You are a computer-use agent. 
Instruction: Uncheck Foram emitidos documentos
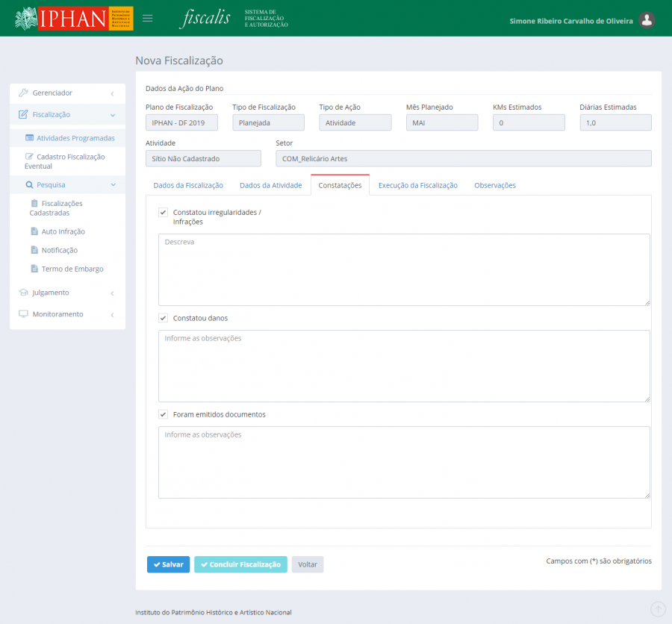tap(163, 414)
